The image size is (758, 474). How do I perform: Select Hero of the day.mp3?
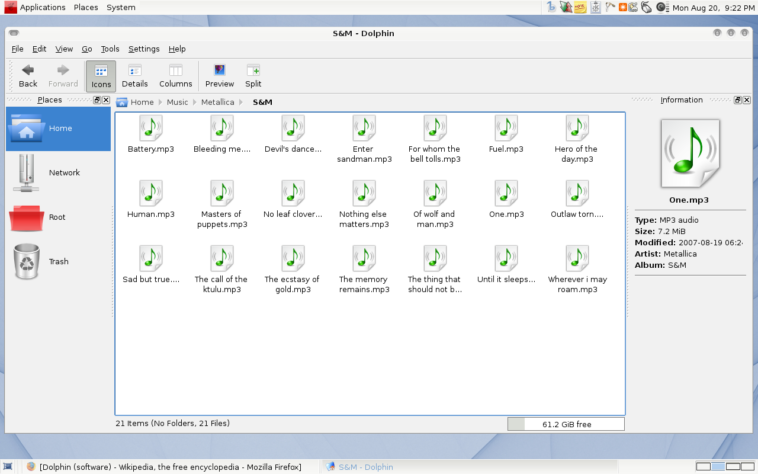point(577,139)
